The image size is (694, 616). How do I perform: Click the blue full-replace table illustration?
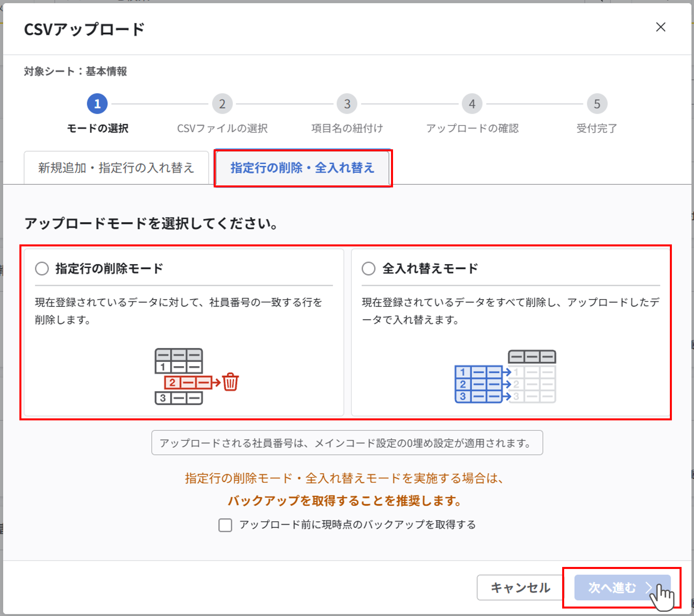click(x=505, y=377)
